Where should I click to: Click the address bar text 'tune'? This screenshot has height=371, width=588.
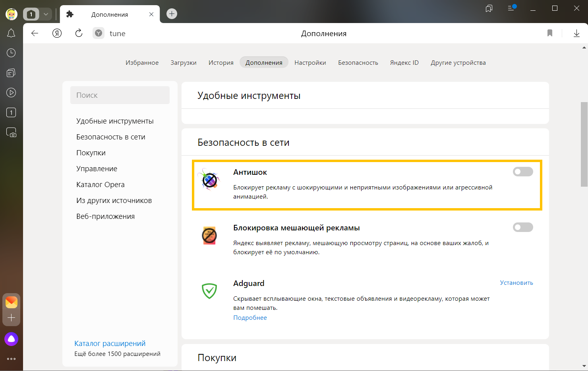[x=118, y=34]
